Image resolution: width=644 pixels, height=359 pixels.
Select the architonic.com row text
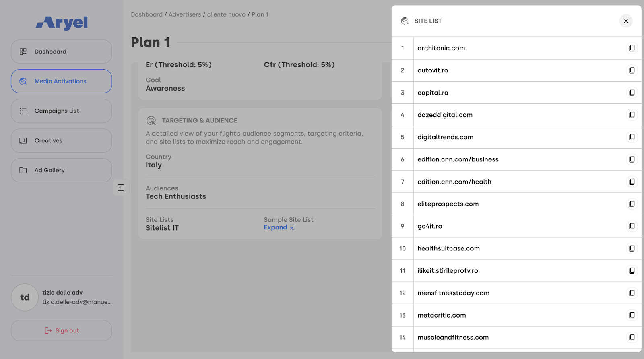point(441,48)
